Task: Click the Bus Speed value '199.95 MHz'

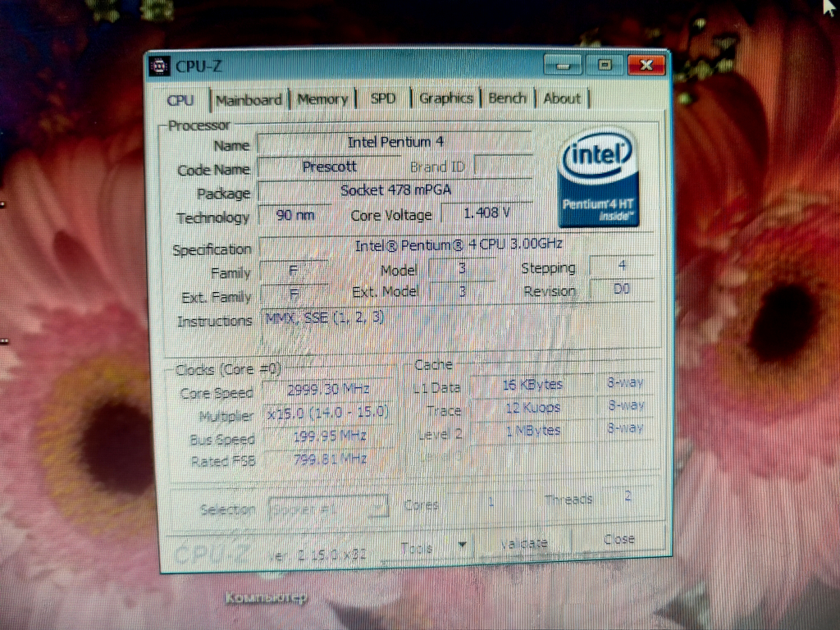Action: [x=329, y=436]
